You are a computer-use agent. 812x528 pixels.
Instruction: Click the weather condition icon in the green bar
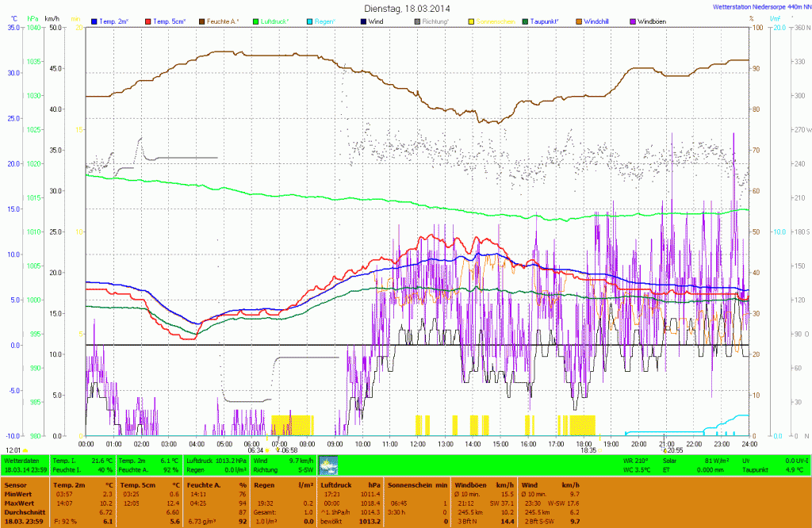coord(328,465)
